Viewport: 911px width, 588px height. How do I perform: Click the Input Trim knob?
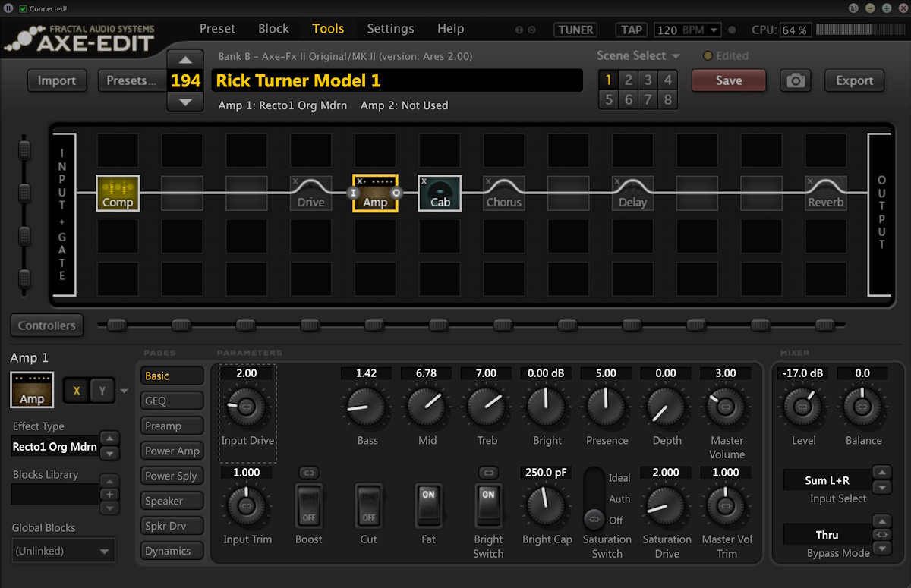coord(247,506)
